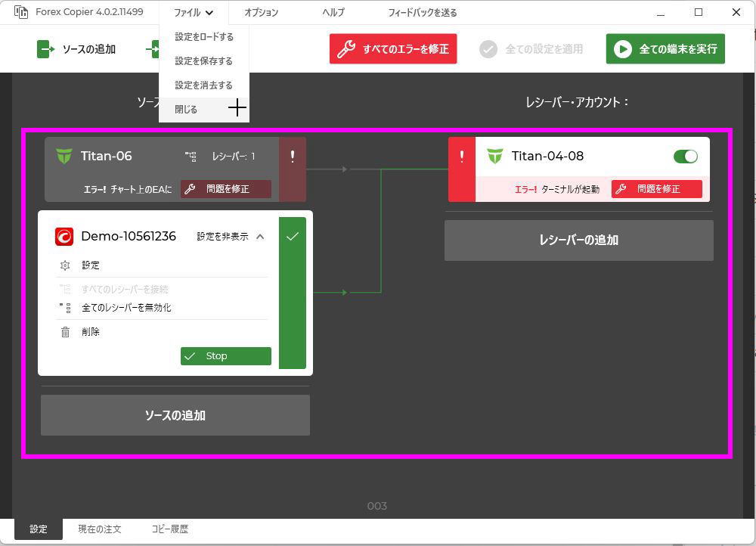Click the green MT4 icon beside Titan-06
This screenshot has height=546, width=756.
[x=64, y=156]
